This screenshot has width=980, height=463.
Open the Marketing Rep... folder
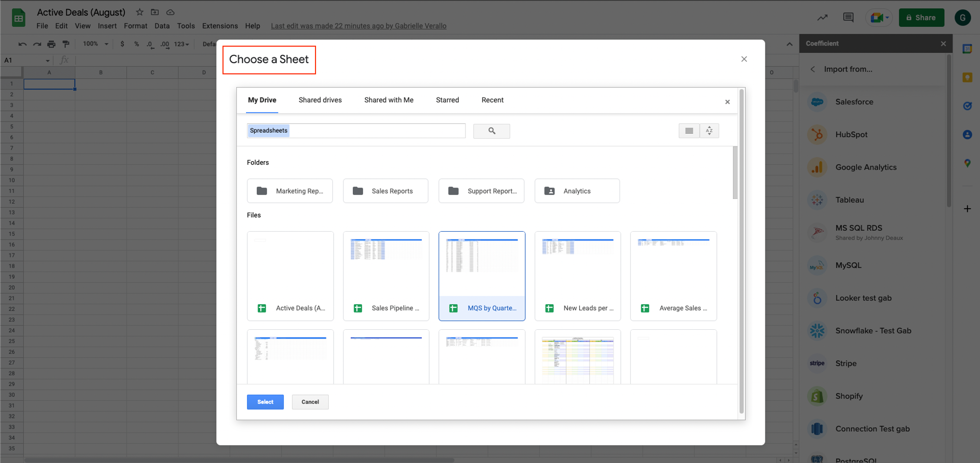290,191
